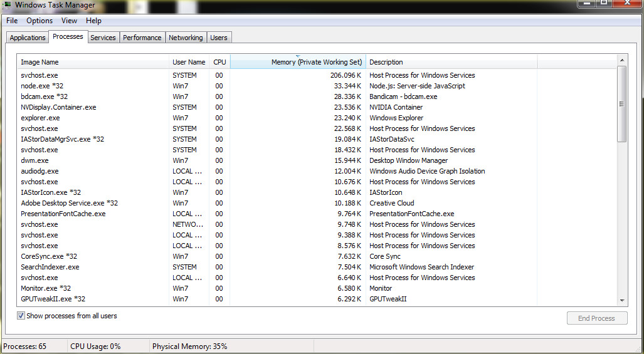Select the Monitor.exe *32 process
This screenshot has height=354, width=644.
(x=46, y=288)
